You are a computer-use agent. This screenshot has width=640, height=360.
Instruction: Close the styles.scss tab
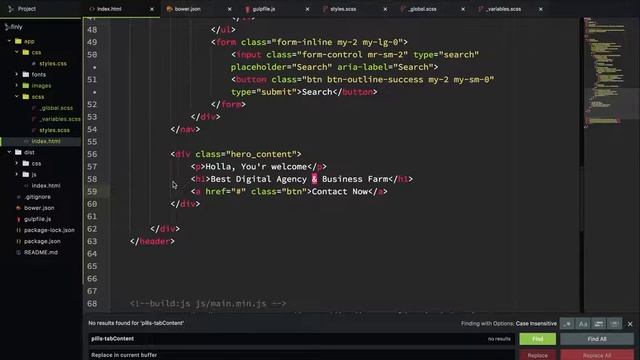[x=385, y=9]
